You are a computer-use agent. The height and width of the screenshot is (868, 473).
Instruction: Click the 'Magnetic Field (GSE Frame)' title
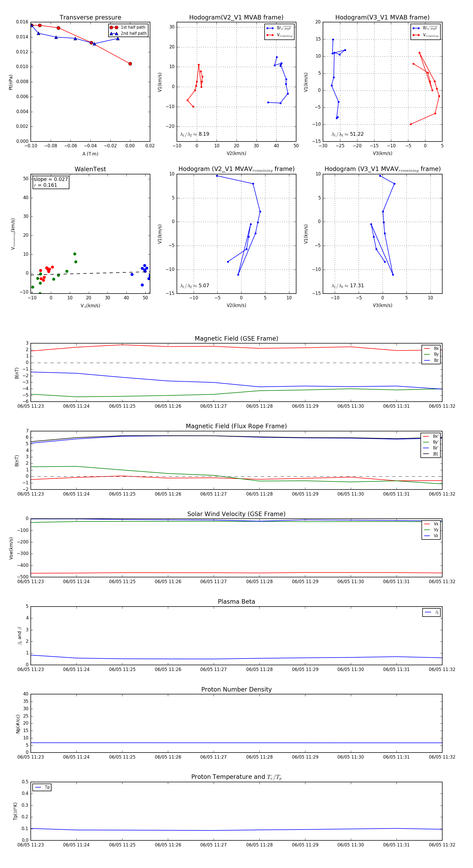pyautogui.click(x=236, y=339)
